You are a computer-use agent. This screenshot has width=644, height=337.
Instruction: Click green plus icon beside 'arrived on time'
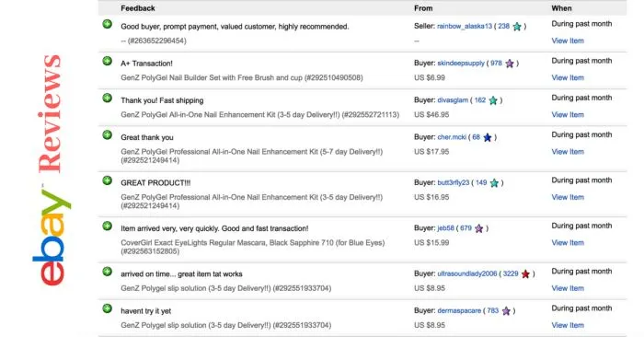pos(108,272)
